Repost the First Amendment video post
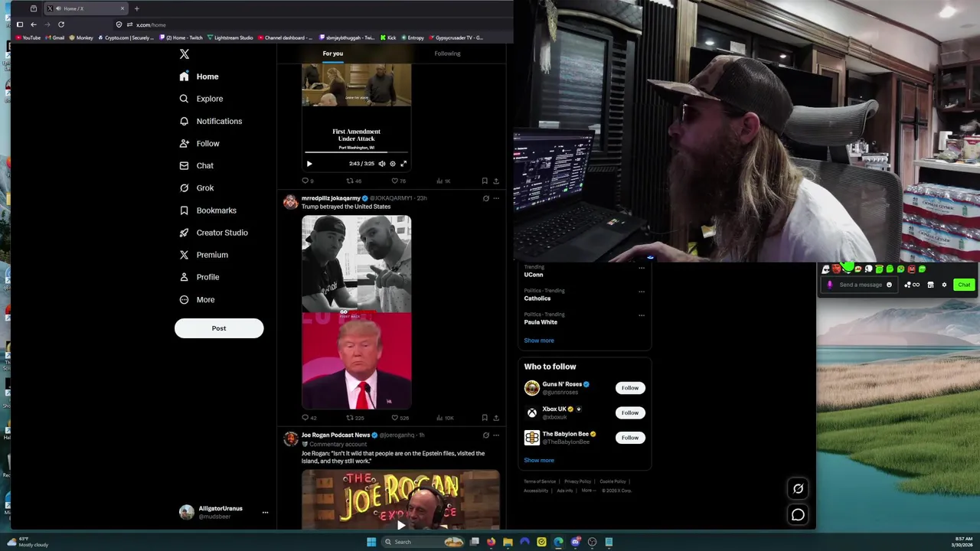 [x=353, y=181]
